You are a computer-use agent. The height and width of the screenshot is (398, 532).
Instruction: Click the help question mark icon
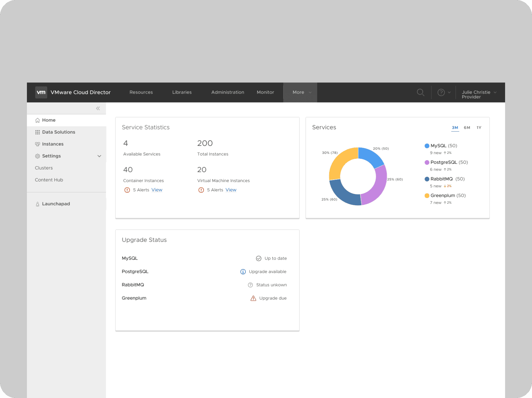point(441,92)
